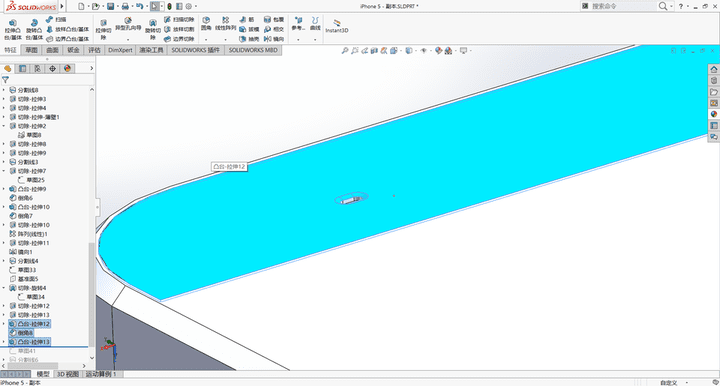Collapse the 切除-旋转4 tree node

pos(4,288)
